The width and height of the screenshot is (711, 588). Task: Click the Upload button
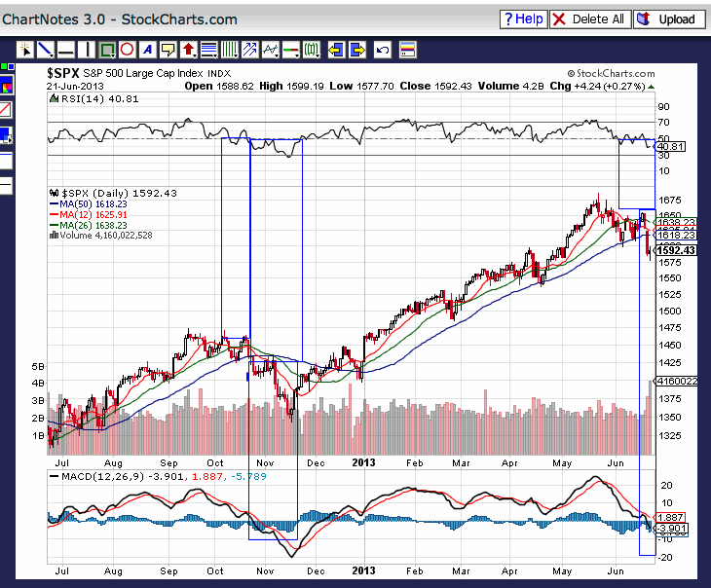click(669, 19)
